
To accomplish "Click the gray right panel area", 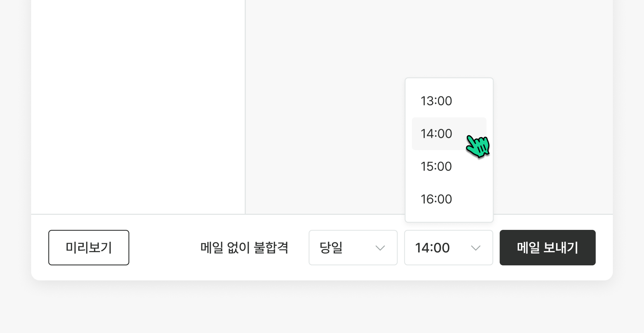I will click(x=322, y=107).
